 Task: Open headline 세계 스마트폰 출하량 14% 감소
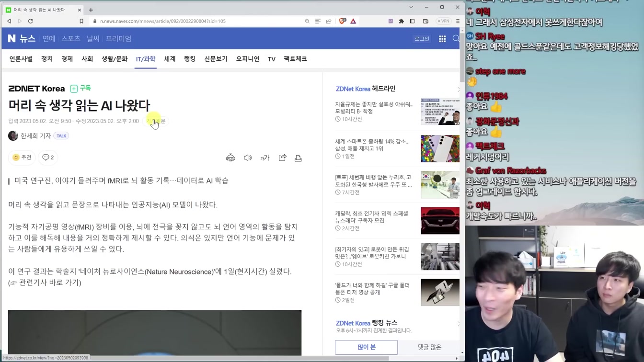tap(372, 145)
